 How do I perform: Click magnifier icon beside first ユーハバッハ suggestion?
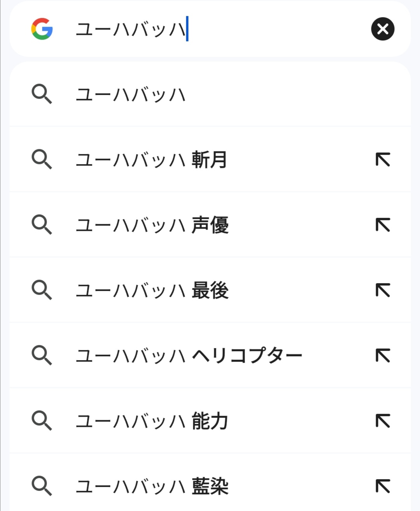[x=42, y=94]
